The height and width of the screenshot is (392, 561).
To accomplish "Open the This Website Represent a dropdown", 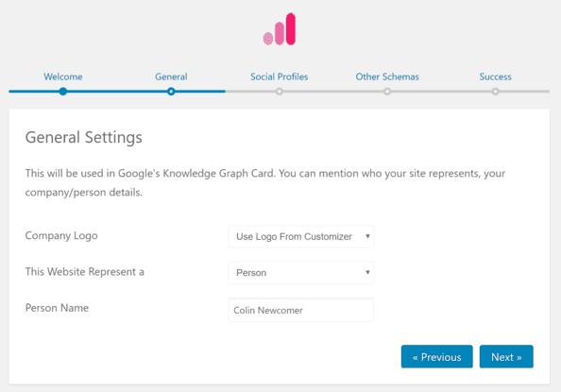I will click(x=301, y=273).
